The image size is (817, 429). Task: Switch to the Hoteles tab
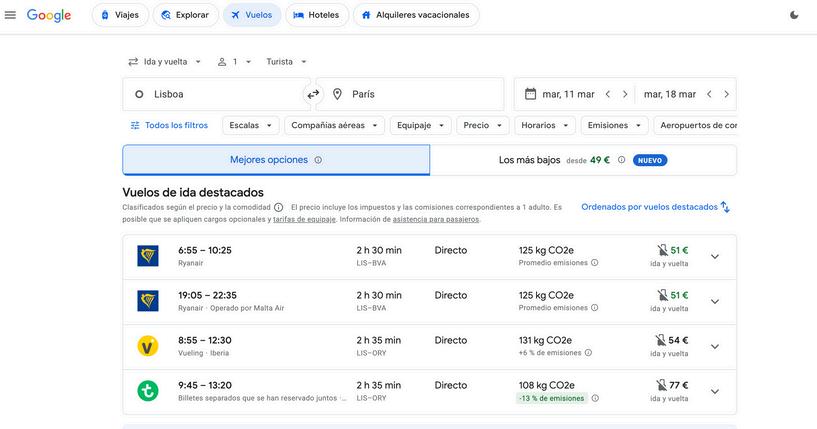(314, 15)
